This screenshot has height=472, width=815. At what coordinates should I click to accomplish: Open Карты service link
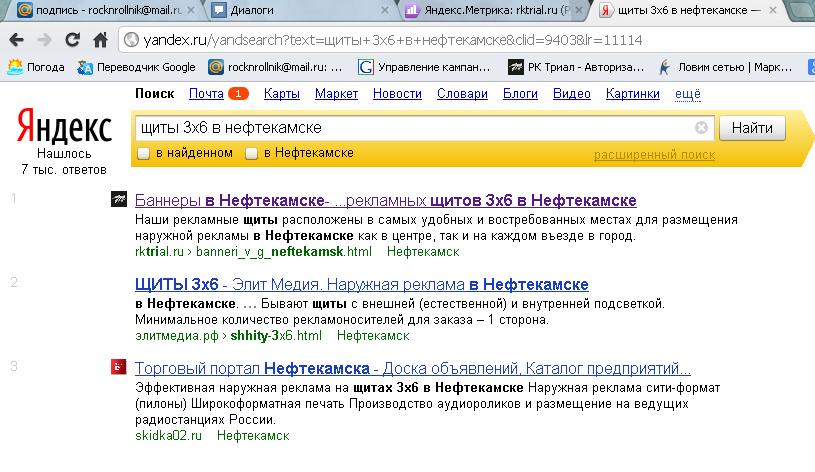282,94
